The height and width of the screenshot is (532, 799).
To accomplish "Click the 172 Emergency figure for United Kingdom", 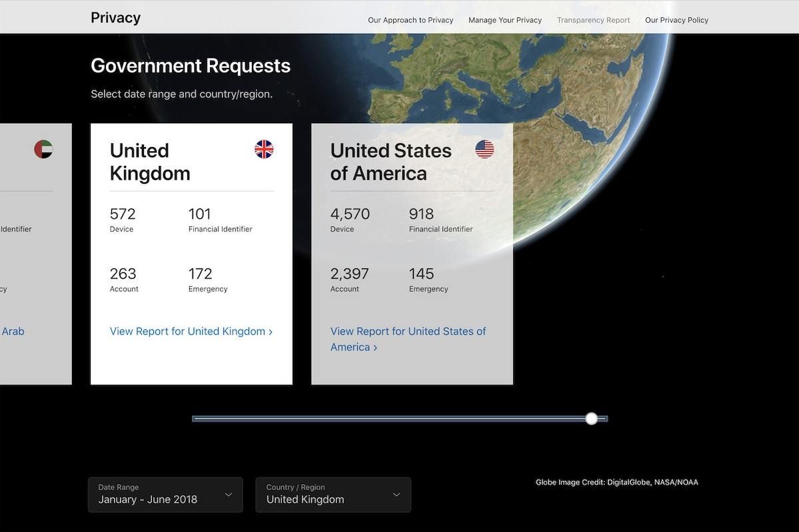I will pyautogui.click(x=201, y=274).
